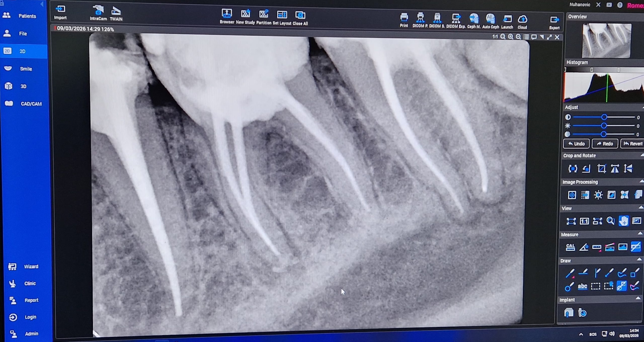Click the Undo button
The image size is (644, 342).
coord(576,144)
